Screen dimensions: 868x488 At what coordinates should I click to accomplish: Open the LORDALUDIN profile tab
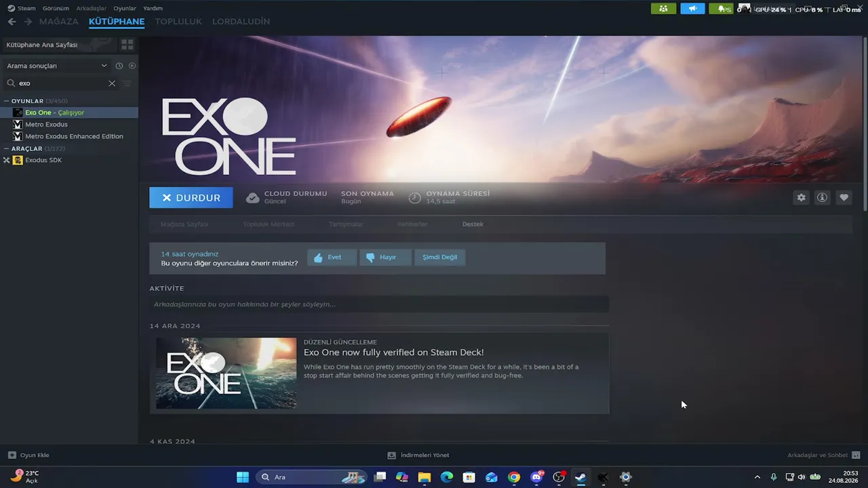(241, 22)
